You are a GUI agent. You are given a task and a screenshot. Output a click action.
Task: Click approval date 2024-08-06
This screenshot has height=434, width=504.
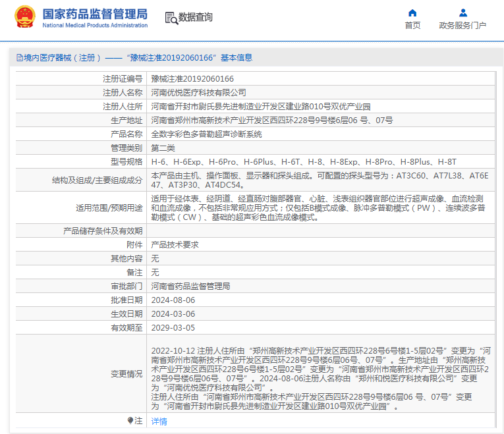[x=173, y=300]
